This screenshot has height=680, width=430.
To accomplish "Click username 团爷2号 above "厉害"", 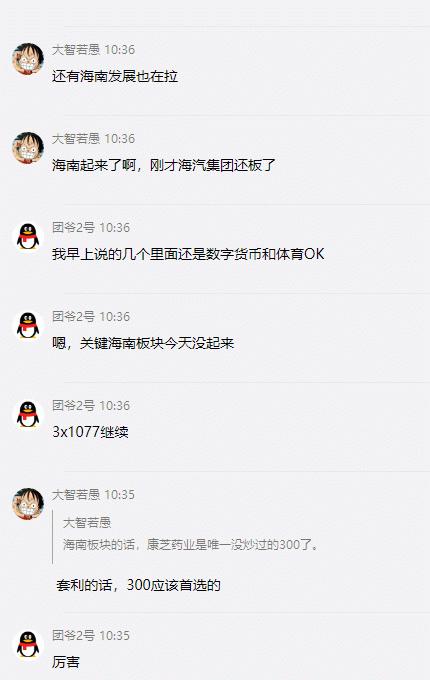I will (x=73, y=635).
